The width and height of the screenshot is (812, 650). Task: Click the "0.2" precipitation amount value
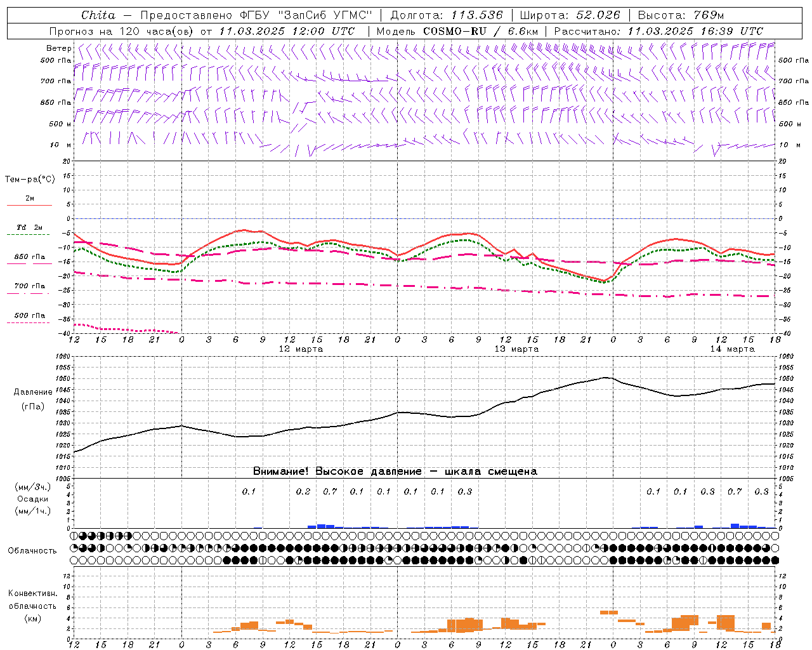tap(303, 491)
